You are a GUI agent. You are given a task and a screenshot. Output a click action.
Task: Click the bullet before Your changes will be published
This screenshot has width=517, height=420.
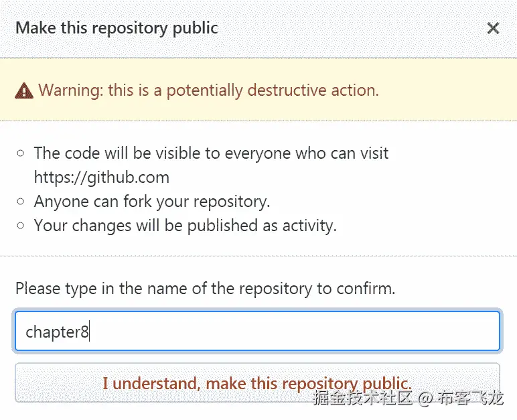point(21,226)
